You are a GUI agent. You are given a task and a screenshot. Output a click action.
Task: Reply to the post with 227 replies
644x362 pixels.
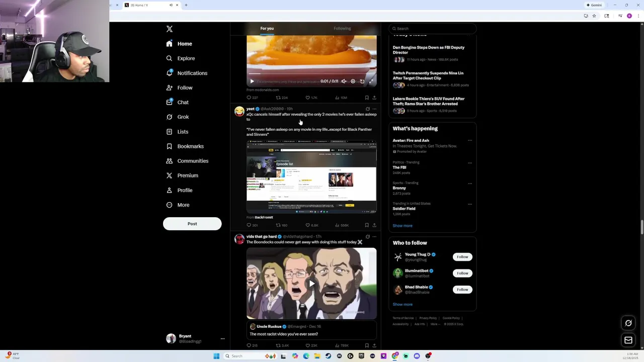[x=252, y=98]
